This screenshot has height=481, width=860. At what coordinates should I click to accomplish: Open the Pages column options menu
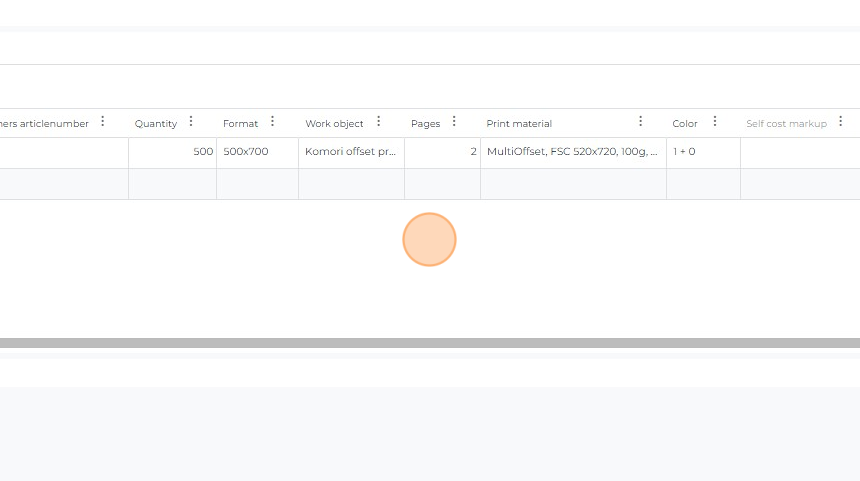pos(454,122)
